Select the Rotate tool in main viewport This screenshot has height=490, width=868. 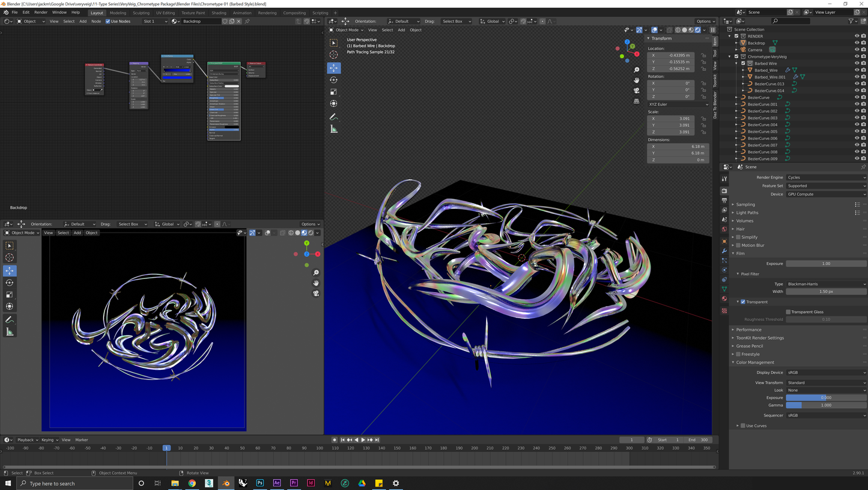pos(334,80)
